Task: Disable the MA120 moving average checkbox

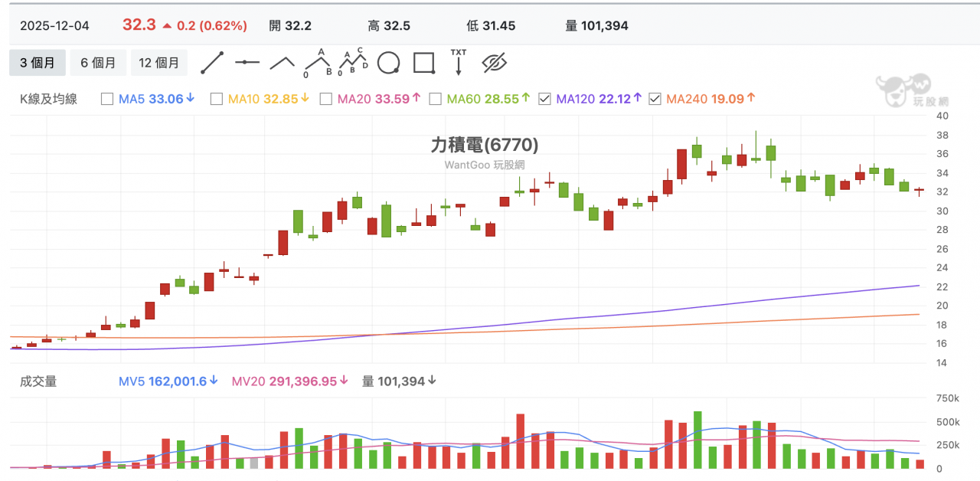Action: click(x=544, y=99)
